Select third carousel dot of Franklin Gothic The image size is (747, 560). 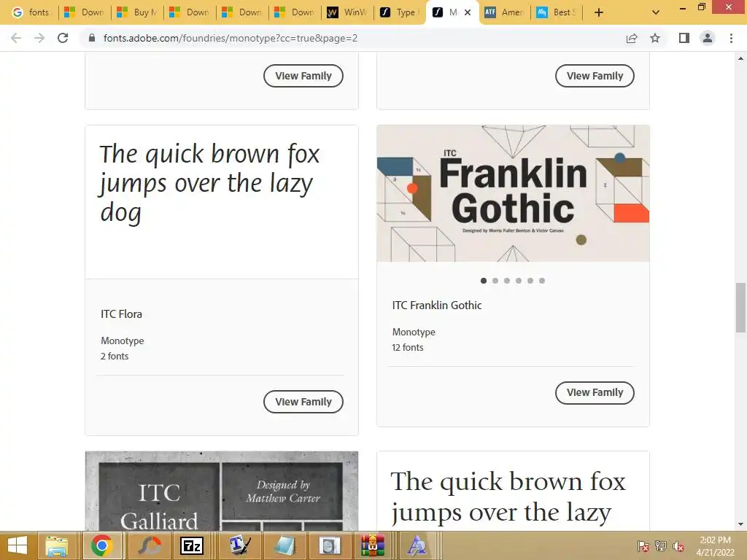click(507, 281)
